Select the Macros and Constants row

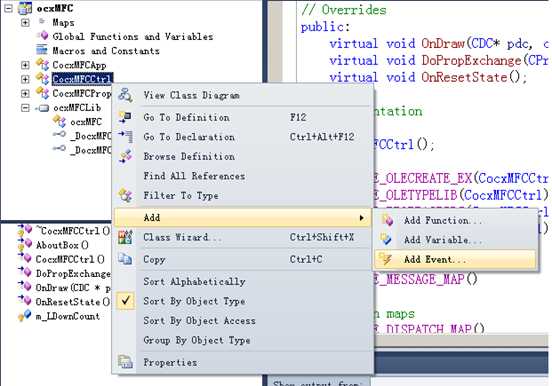pos(106,51)
